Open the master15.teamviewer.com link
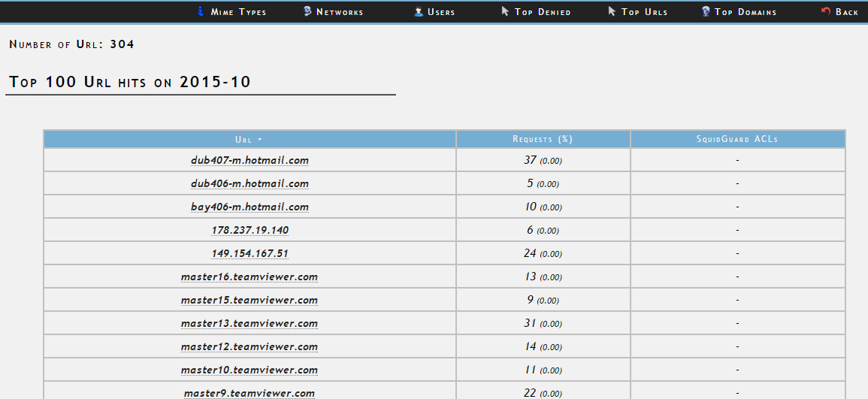This screenshot has width=868, height=399. (249, 300)
